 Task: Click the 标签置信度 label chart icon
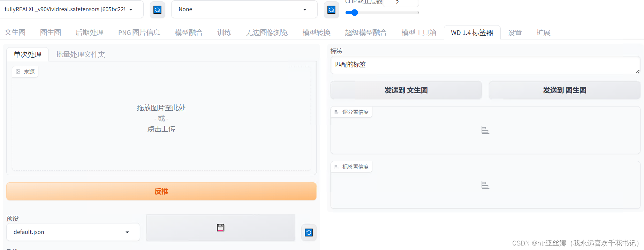[x=336, y=167]
